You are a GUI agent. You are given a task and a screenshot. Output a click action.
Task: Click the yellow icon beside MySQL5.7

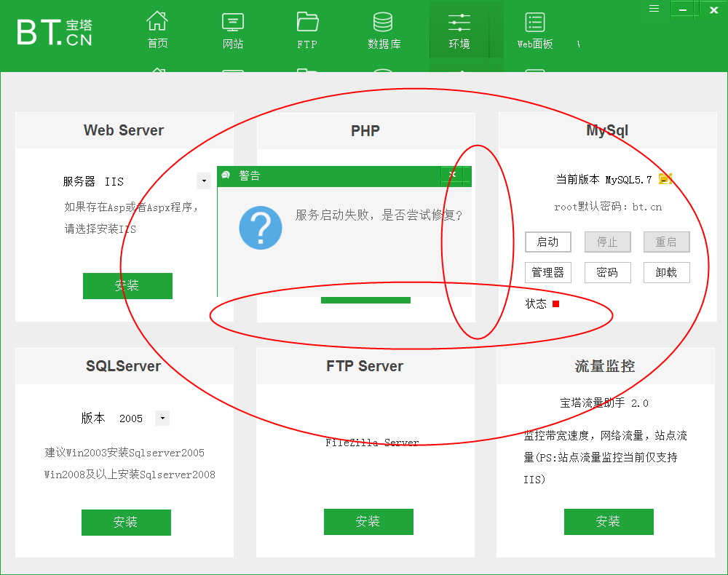665,179
